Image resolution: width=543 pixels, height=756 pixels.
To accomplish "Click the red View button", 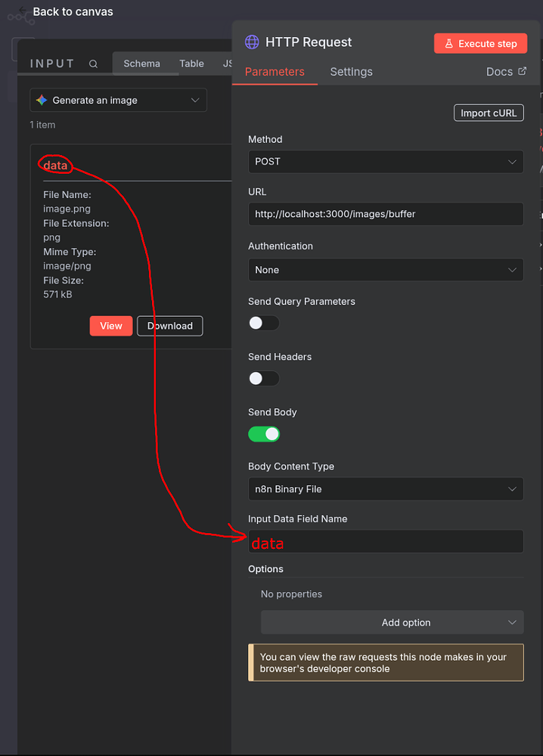I will (111, 326).
